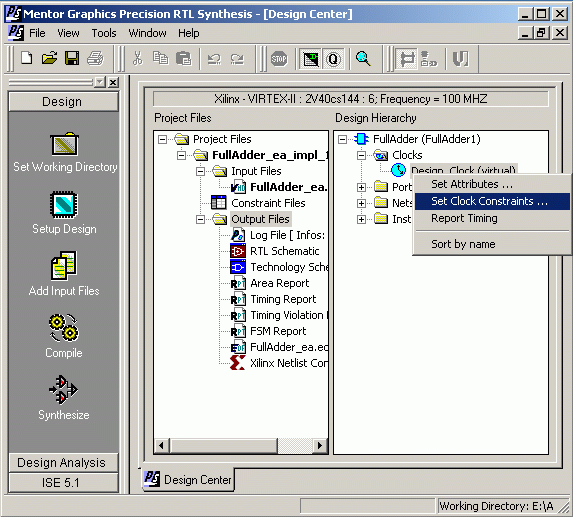Screen dimensions: 573x517
Task: Click the hierarchy tree toolbar icon
Action: (429, 59)
